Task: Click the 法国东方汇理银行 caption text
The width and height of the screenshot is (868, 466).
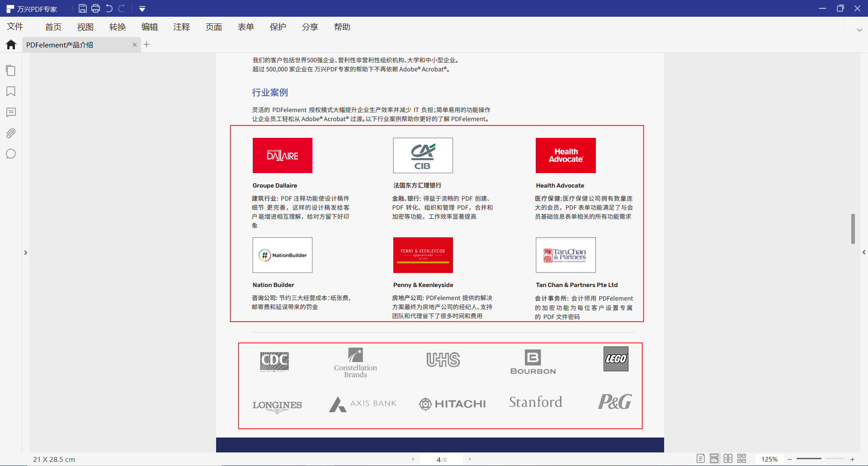Action: [x=417, y=185]
